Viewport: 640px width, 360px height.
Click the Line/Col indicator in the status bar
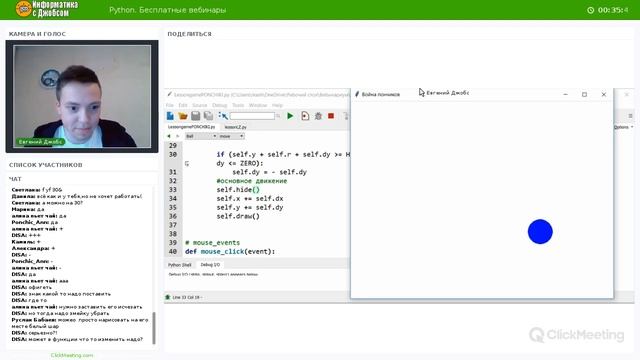187,298
